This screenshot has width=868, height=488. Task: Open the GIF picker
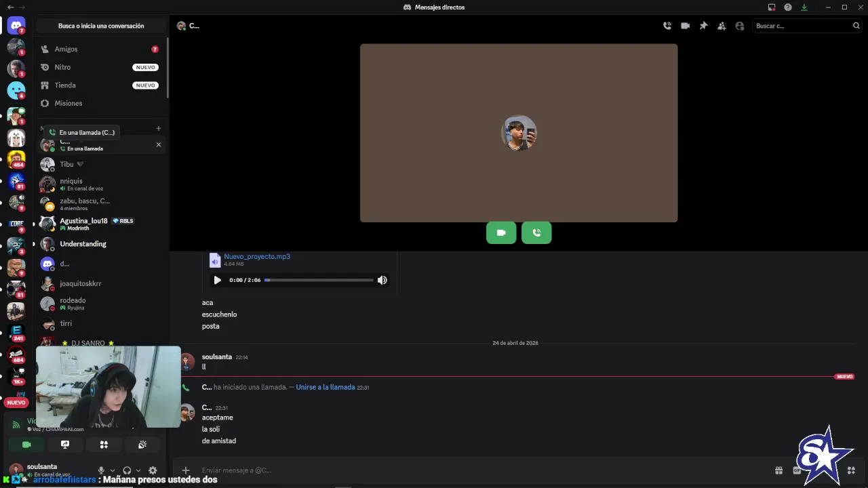(797, 470)
